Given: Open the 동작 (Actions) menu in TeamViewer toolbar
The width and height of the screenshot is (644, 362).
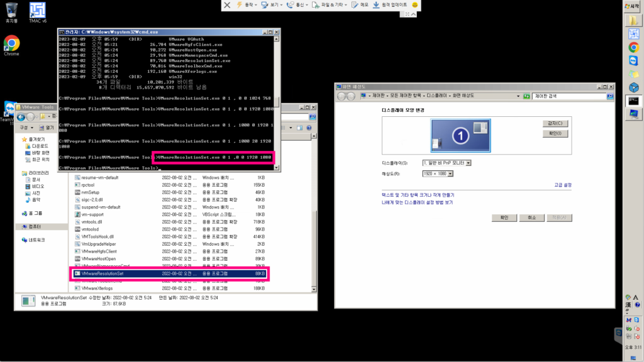Looking at the screenshot, I should coord(247,5).
